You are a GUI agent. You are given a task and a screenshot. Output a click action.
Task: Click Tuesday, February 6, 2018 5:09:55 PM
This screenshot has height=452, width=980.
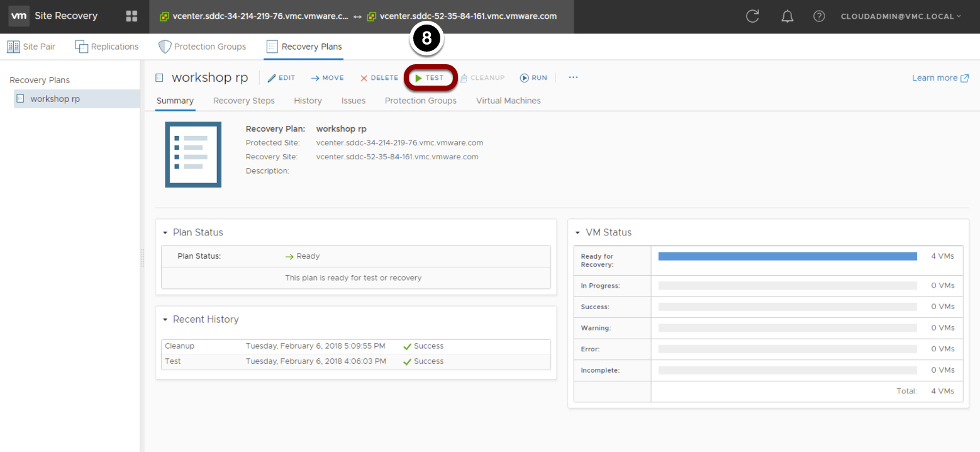pyautogui.click(x=315, y=346)
